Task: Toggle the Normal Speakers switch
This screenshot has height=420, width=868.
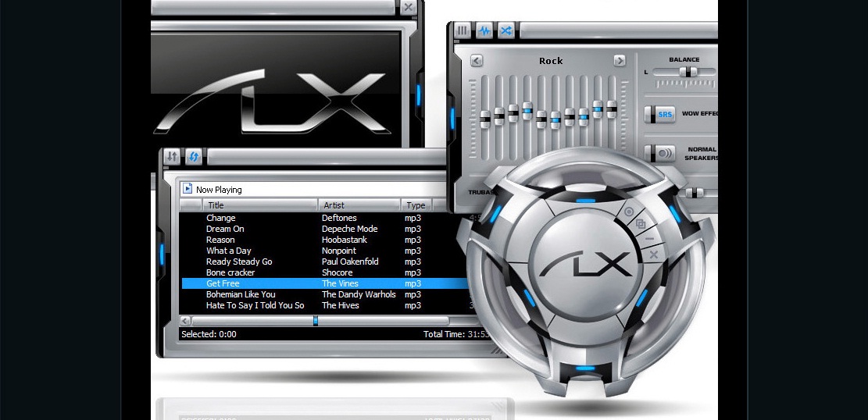Action: coord(660,153)
